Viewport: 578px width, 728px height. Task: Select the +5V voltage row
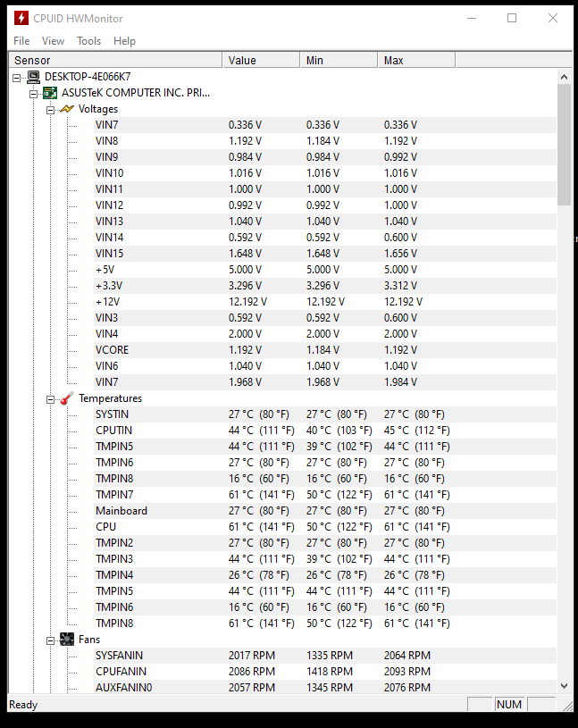(x=324, y=269)
